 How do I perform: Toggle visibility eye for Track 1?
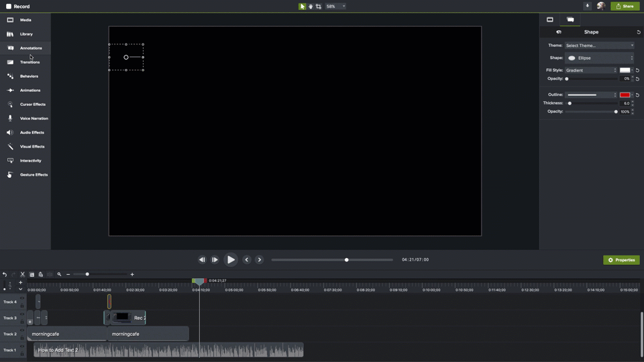click(x=22, y=347)
